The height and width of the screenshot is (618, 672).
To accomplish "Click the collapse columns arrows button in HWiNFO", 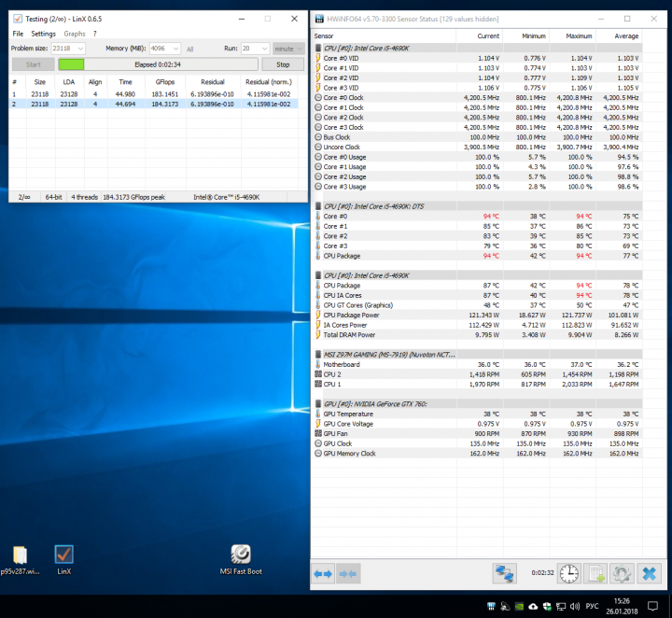I will click(348, 573).
